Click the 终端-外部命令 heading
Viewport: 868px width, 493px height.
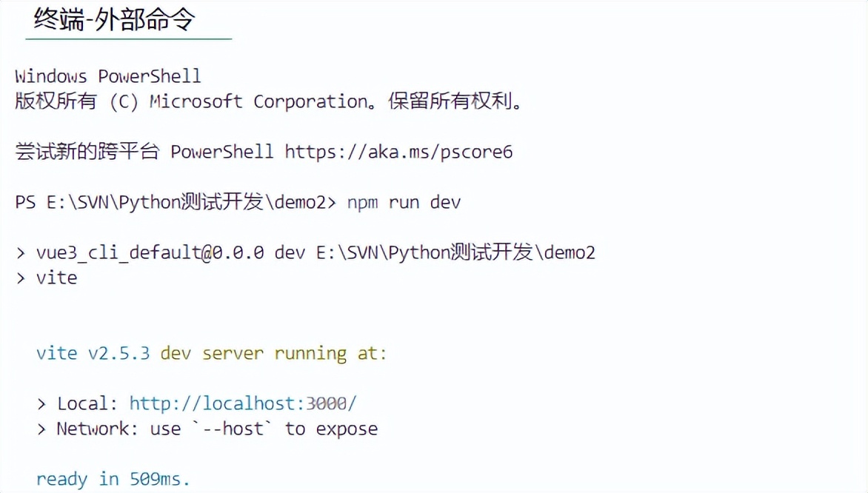(x=114, y=19)
